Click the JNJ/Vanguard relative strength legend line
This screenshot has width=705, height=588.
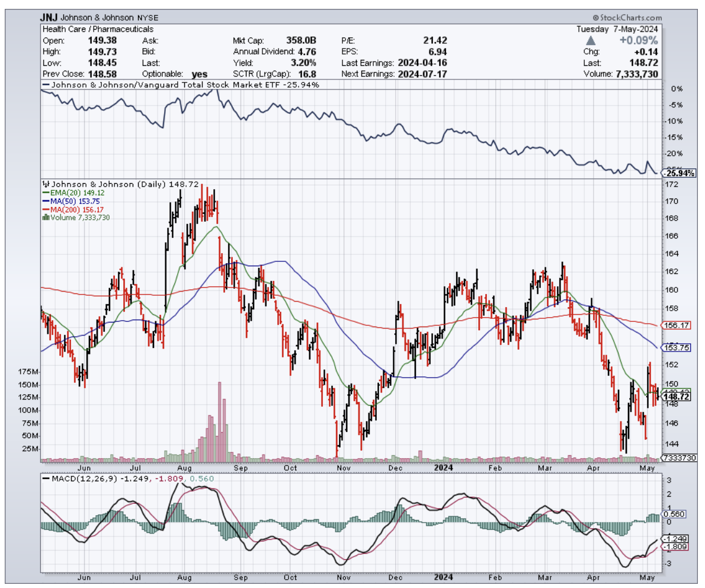(46, 85)
